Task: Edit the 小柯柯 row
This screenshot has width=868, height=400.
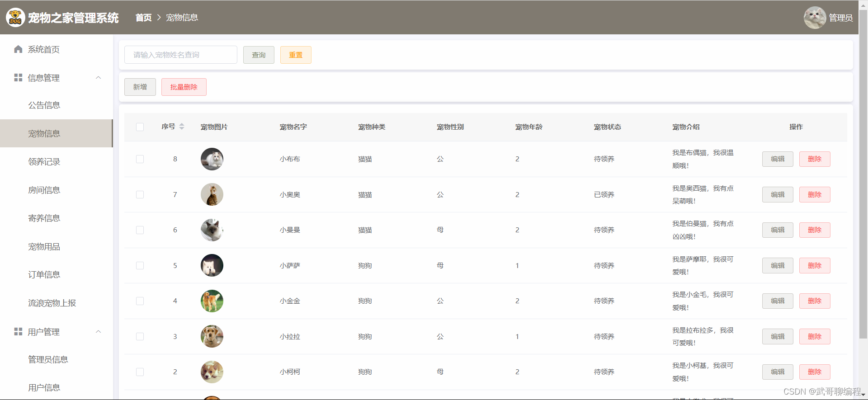Action: (x=778, y=372)
